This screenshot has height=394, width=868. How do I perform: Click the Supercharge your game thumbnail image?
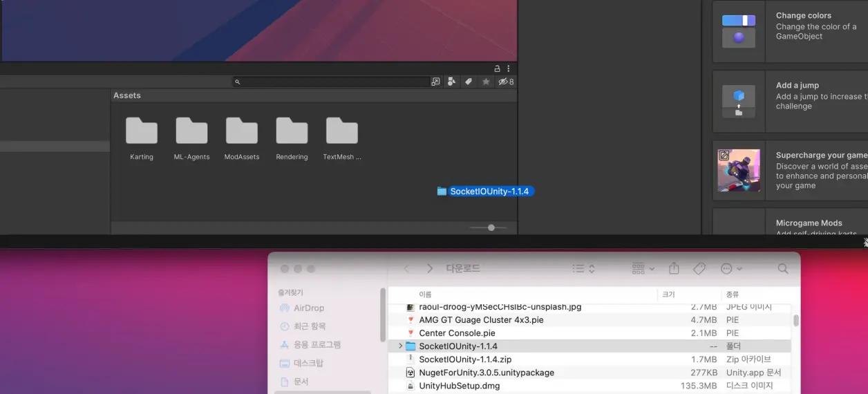coord(739,170)
